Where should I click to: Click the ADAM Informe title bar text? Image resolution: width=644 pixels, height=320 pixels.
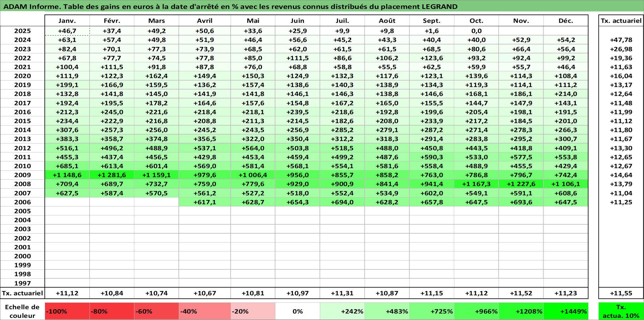click(x=230, y=6)
